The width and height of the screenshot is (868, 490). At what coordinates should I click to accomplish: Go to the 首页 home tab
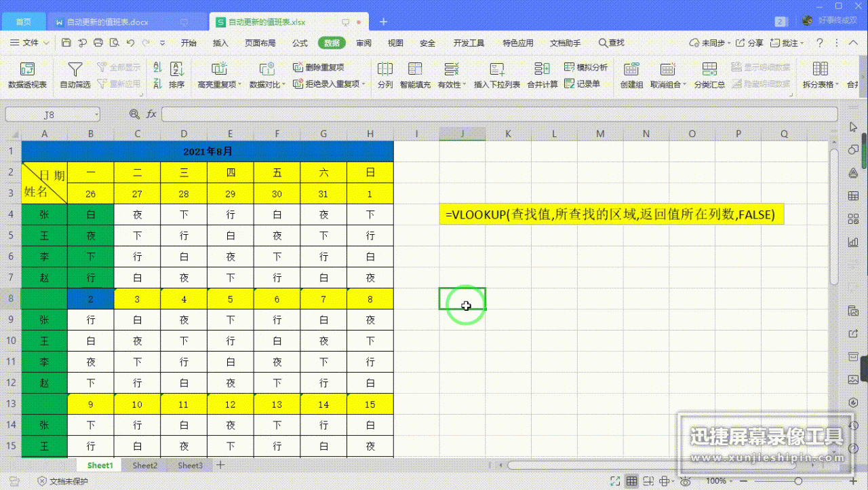(x=23, y=22)
